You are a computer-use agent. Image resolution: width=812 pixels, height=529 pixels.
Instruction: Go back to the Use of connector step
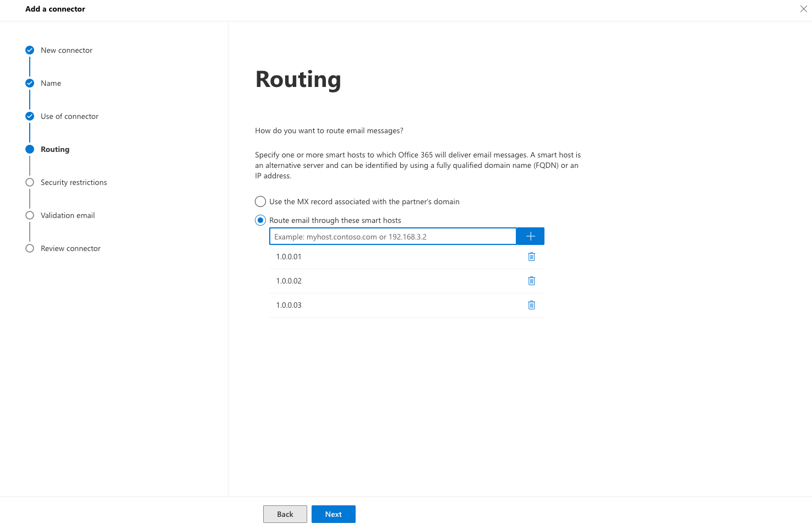pos(69,116)
